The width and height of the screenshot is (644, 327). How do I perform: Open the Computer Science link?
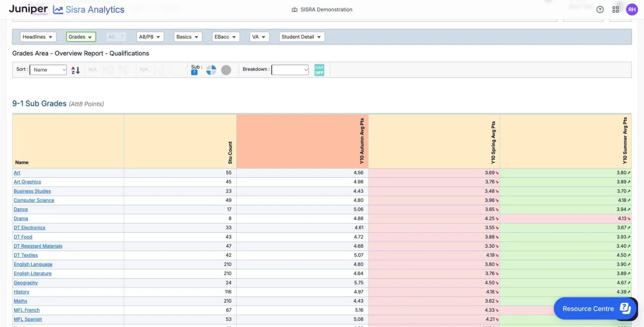(x=34, y=200)
